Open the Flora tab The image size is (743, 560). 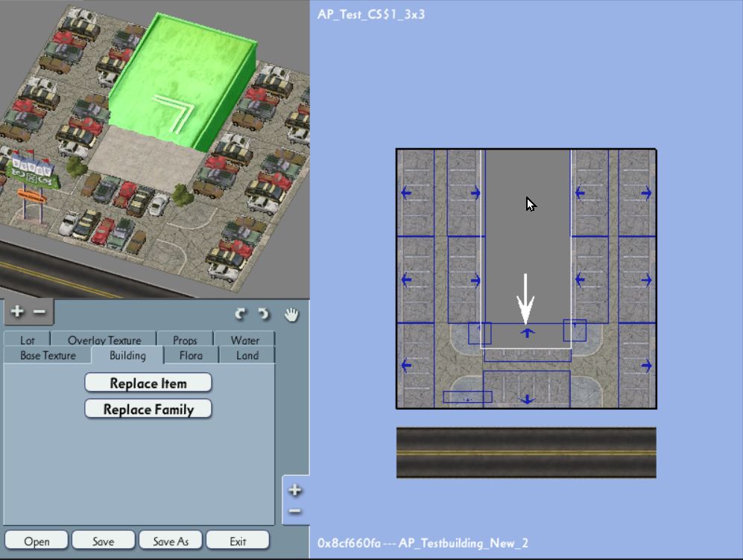pyautogui.click(x=191, y=355)
